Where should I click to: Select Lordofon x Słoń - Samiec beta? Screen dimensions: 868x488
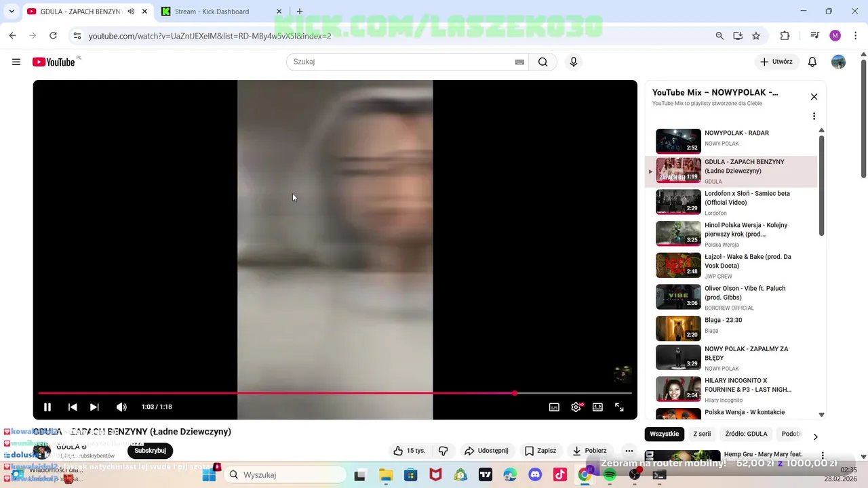point(736,202)
